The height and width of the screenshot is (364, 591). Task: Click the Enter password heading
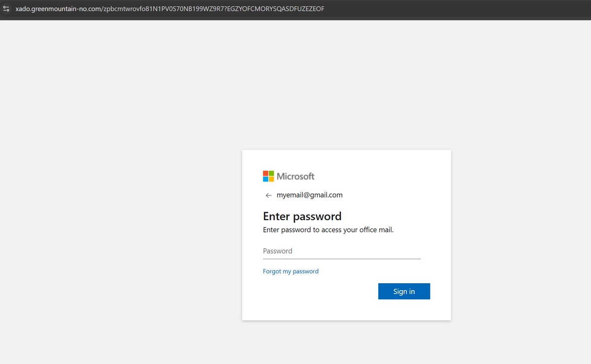click(x=302, y=216)
